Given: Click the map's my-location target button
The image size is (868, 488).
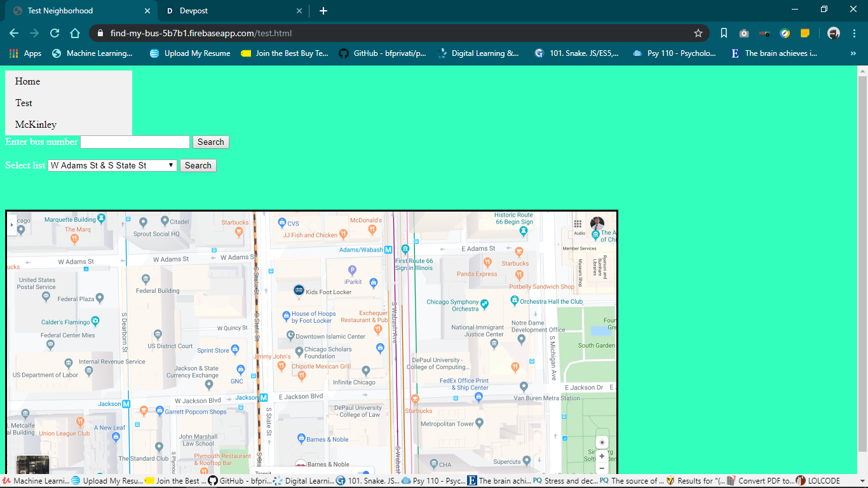Looking at the screenshot, I should pyautogui.click(x=602, y=442).
